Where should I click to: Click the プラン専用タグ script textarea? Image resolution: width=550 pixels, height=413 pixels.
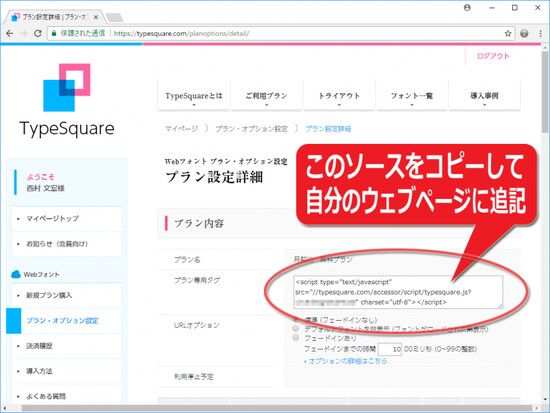(398, 292)
